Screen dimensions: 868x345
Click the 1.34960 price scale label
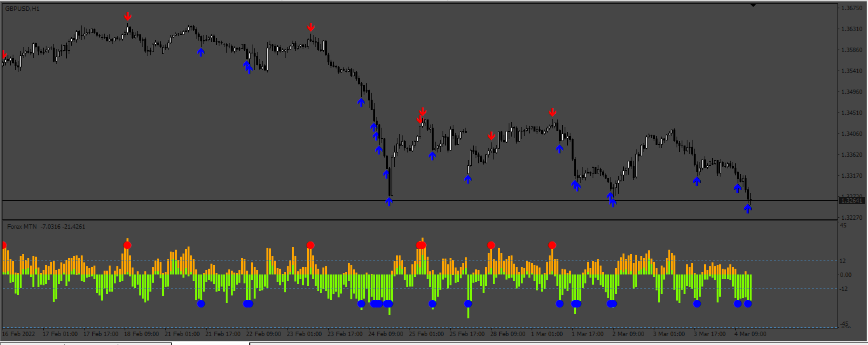[851, 92]
